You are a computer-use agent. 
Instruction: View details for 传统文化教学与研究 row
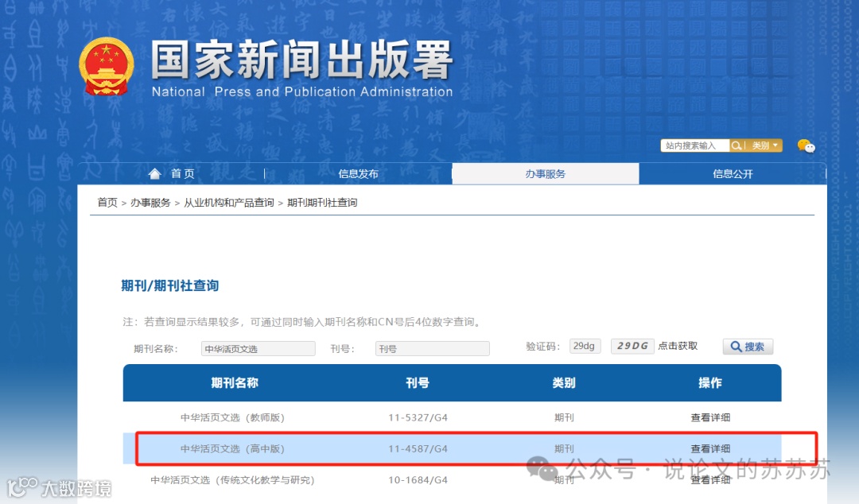pos(710,480)
